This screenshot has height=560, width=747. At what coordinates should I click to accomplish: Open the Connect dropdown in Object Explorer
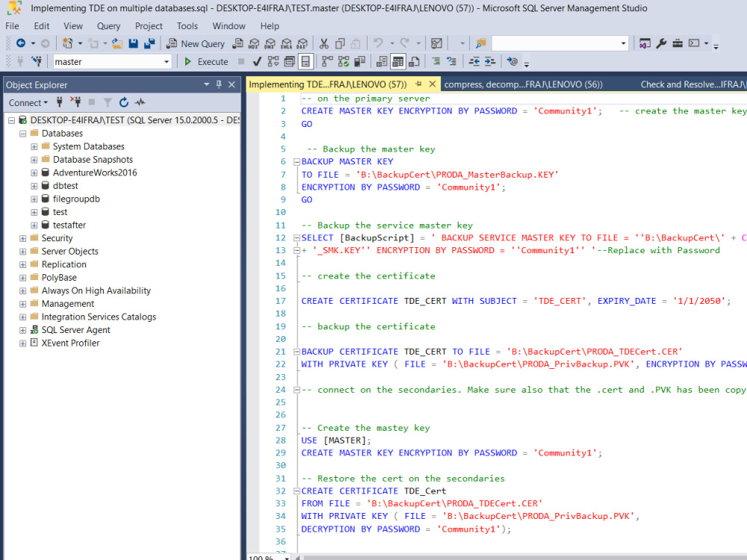point(28,102)
